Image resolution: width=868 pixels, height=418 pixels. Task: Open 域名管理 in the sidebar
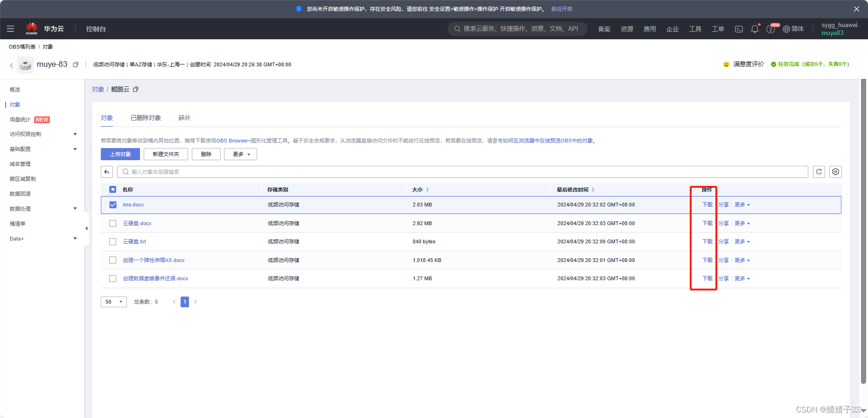(20, 164)
